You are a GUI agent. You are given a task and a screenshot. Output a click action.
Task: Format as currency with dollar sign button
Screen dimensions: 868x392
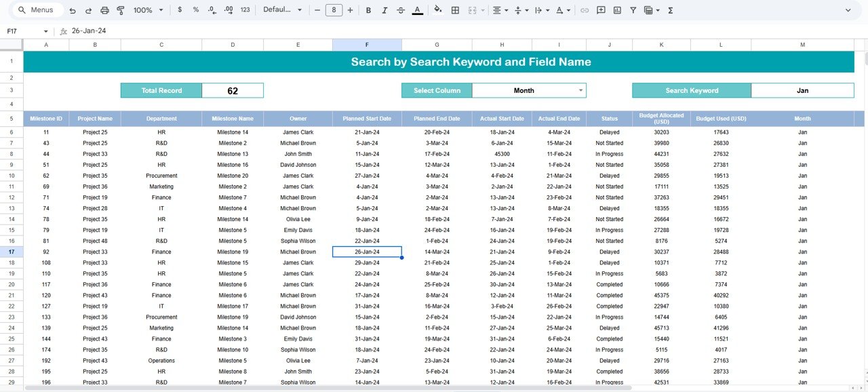tap(180, 10)
